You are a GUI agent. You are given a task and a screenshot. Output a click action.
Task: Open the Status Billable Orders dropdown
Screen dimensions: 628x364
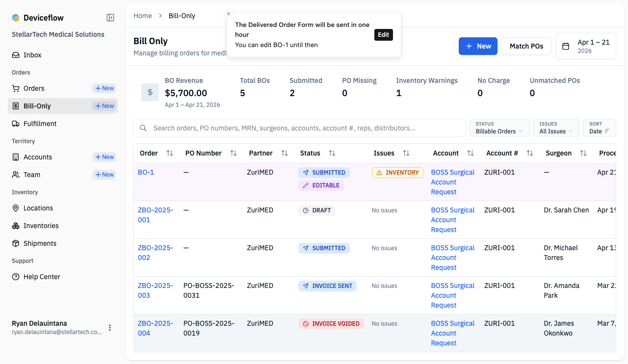pos(499,128)
